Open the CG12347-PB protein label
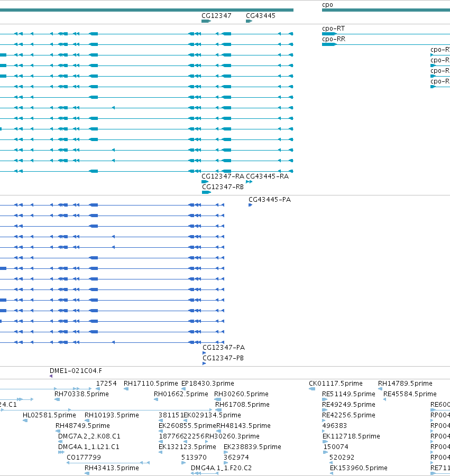Viewport: 450px width, 476px height. (223, 358)
